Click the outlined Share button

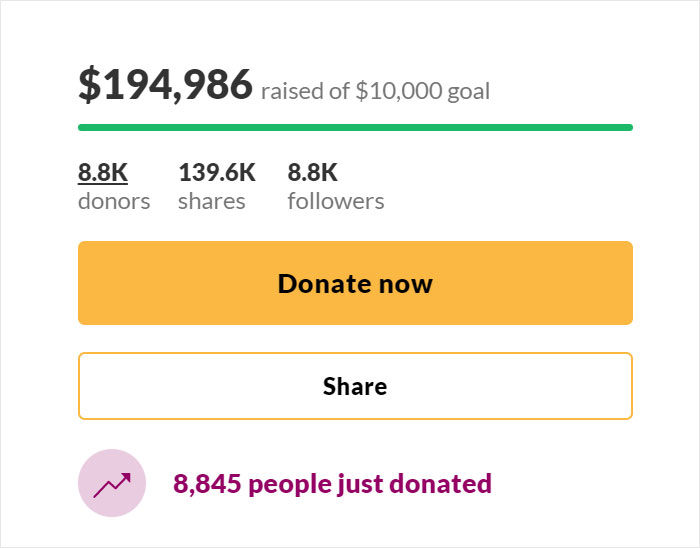(x=355, y=386)
